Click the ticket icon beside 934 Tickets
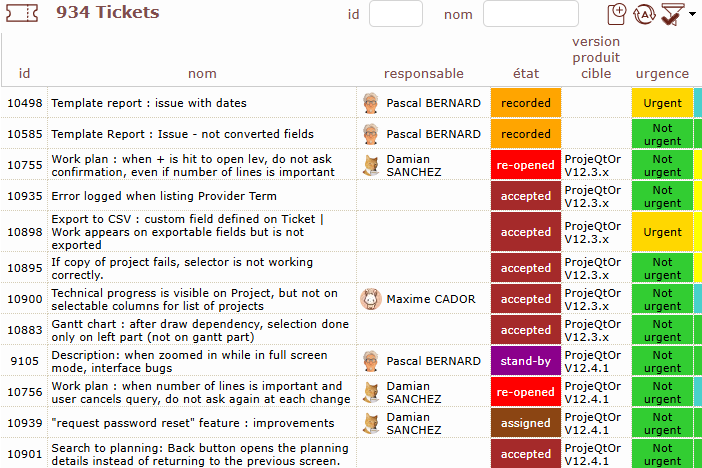The image size is (702, 468). coord(22,14)
